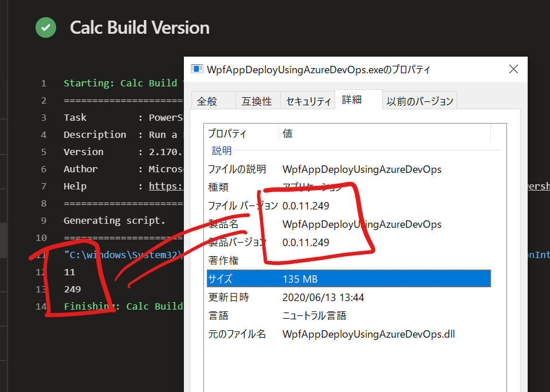Click file version value 0.0.11.249

pyautogui.click(x=306, y=205)
